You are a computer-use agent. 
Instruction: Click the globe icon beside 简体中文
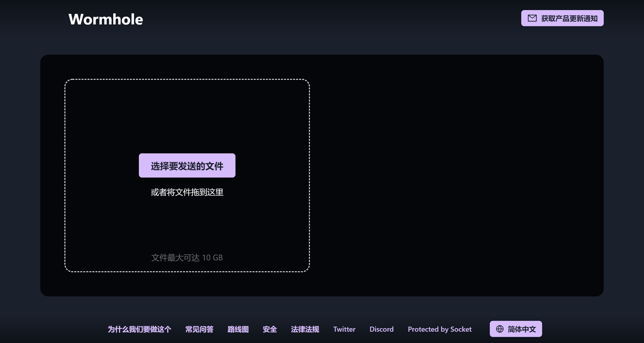(x=500, y=329)
